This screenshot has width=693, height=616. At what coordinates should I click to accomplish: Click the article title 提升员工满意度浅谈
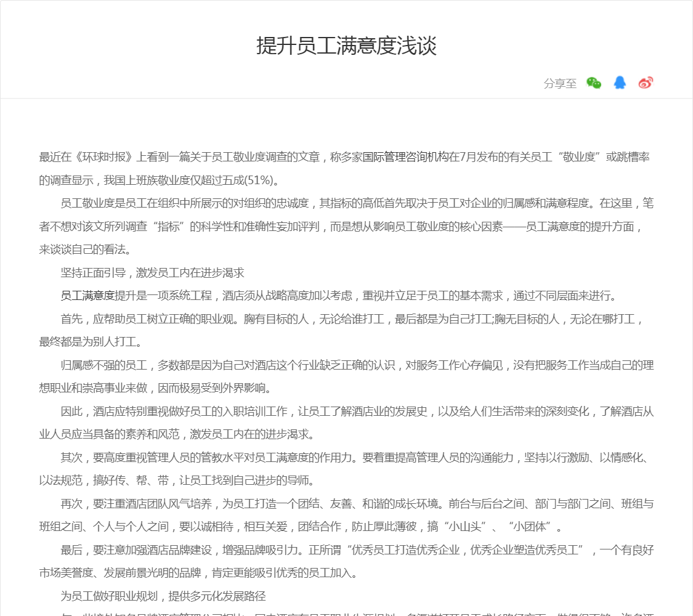[x=346, y=46]
